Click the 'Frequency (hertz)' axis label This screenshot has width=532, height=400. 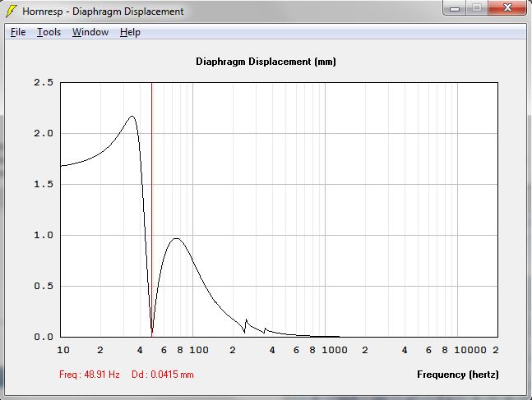click(458, 375)
